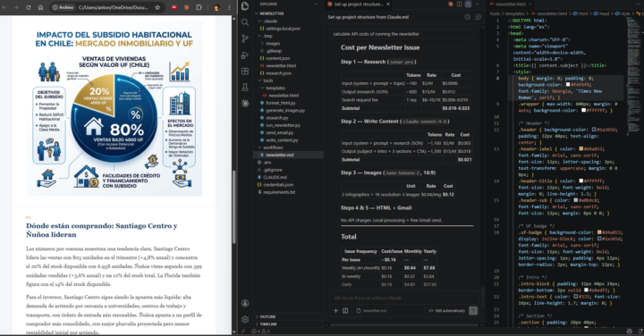Viewport: 644px width, 336px height.
Task: Open the Manage gear in the activity bar
Action: click(245, 319)
